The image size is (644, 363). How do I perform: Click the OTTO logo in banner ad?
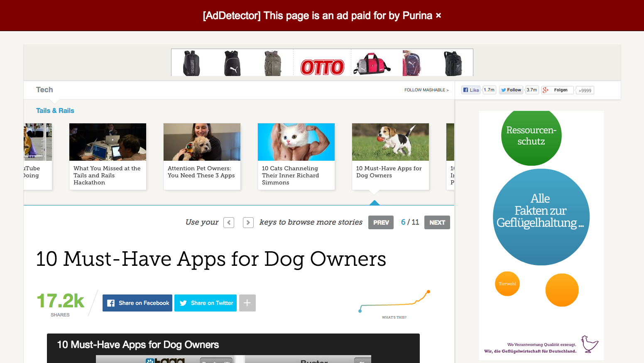(322, 67)
